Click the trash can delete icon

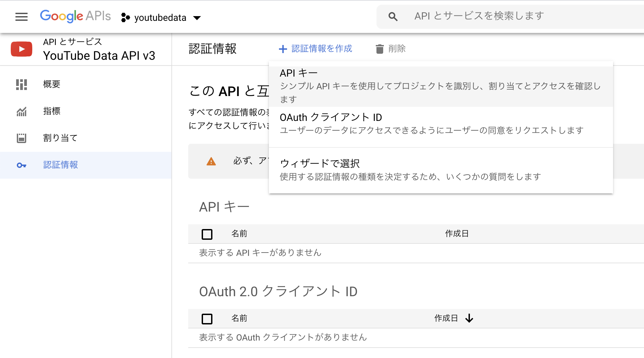click(380, 49)
